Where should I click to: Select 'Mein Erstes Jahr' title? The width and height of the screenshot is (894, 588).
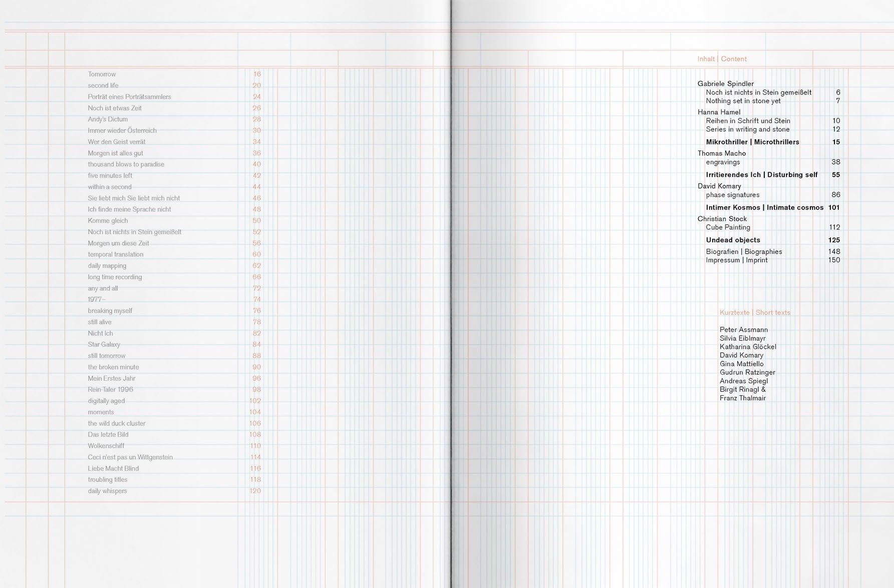pos(111,378)
